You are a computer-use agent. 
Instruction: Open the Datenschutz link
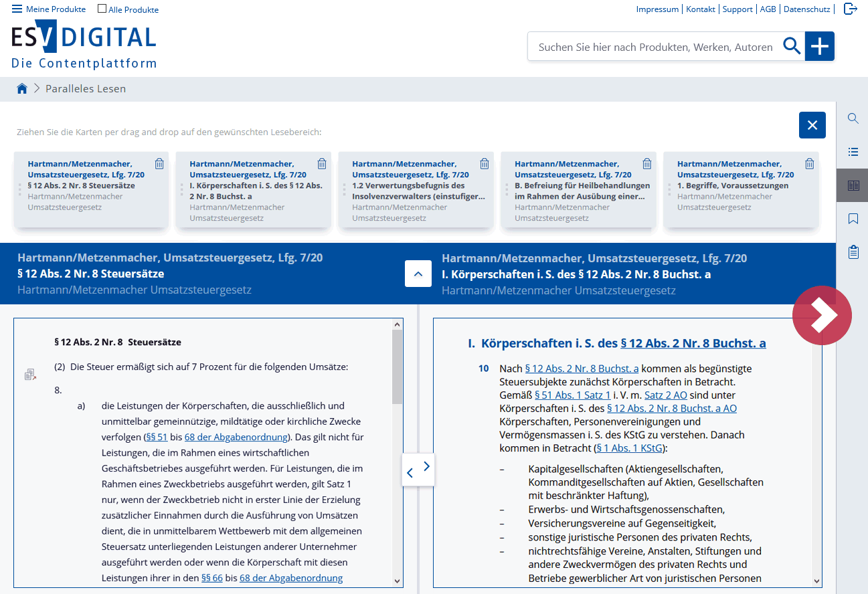pos(807,9)
